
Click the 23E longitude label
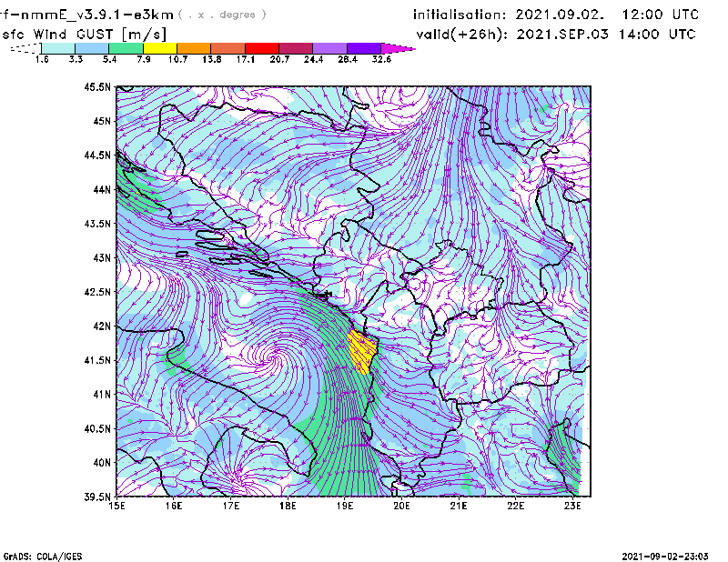tap(572, 506)
